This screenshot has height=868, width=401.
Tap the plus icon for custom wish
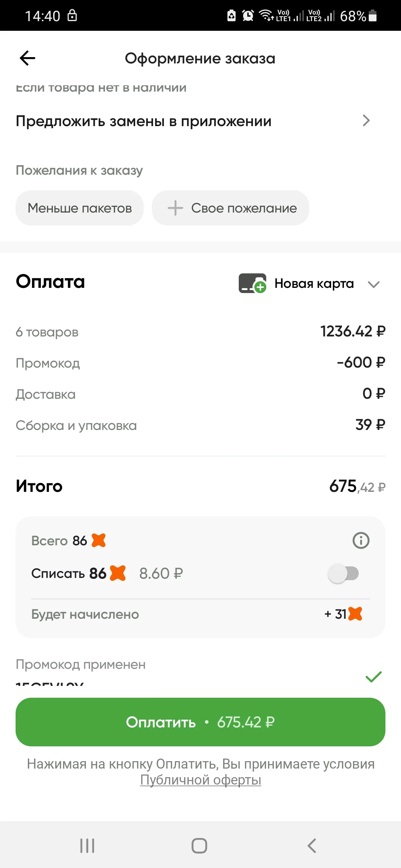(x=175, y=208)
